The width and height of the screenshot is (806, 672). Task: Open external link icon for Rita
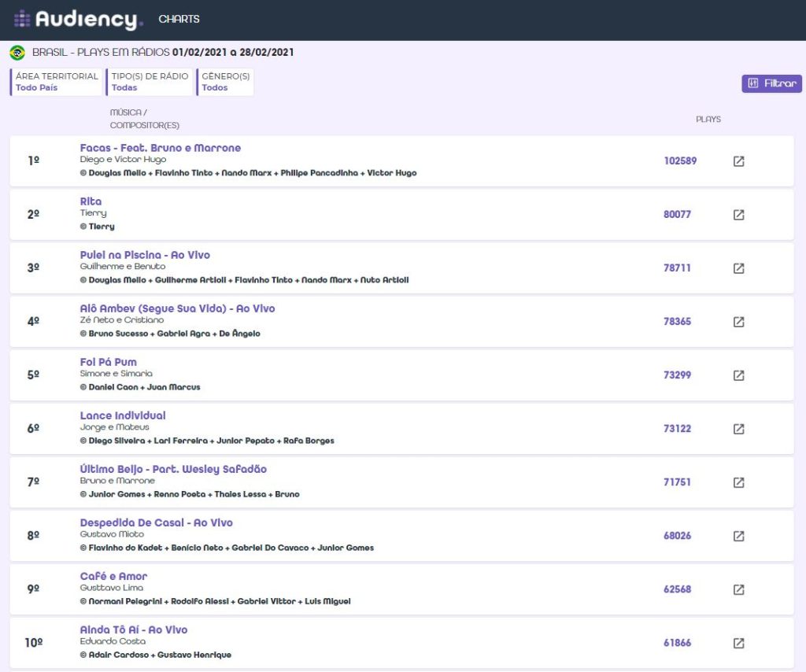tap(738, 215)
